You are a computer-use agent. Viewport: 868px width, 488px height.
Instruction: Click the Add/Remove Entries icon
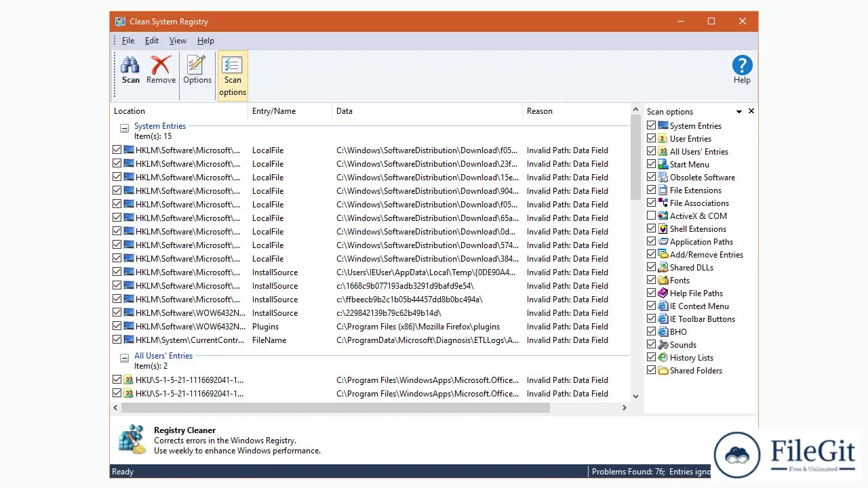[663, 254]
